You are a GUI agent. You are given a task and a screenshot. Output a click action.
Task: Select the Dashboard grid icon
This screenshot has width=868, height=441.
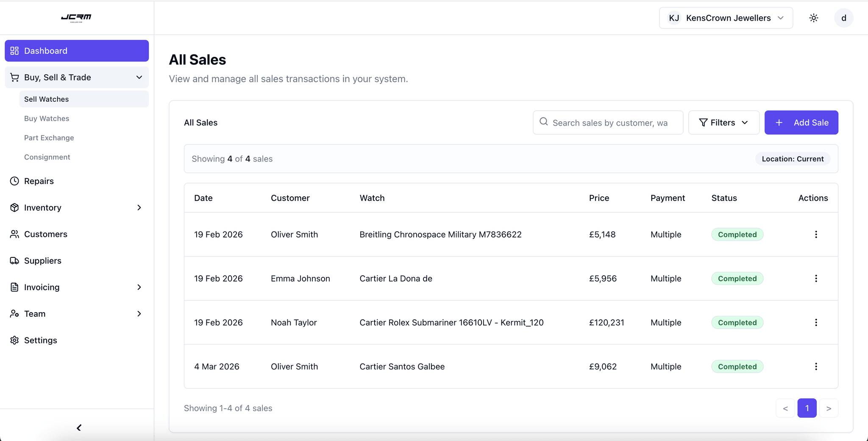(x=14, y=50)
